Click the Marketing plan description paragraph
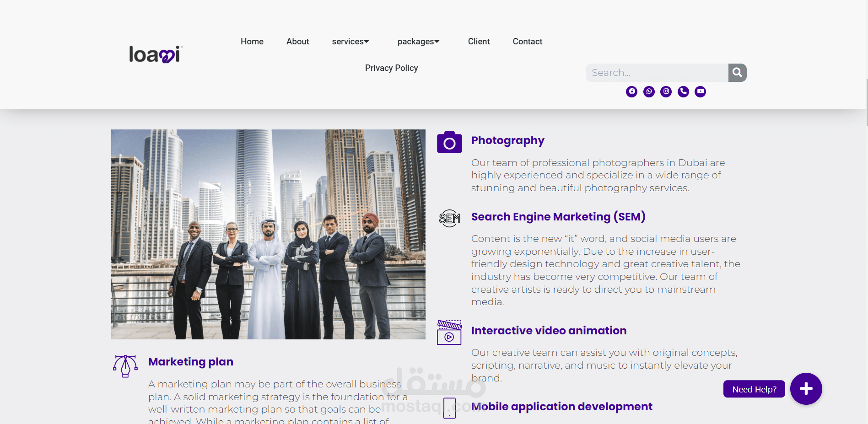 coord(278,401)
